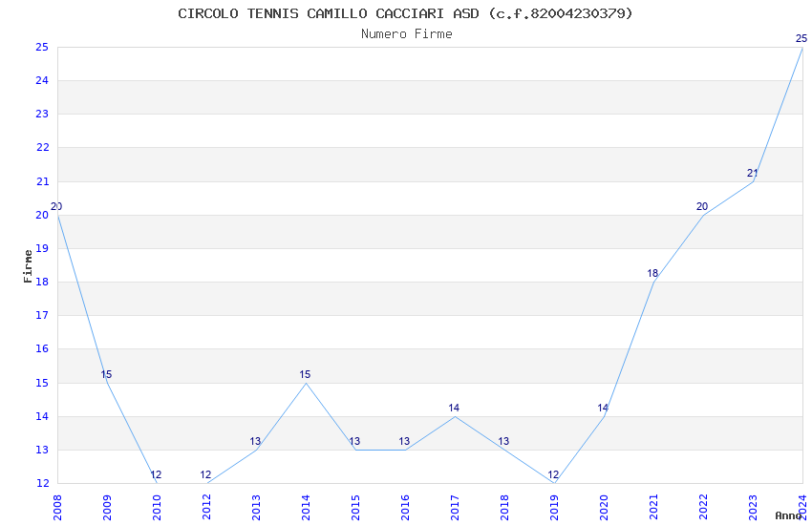
Task: Click y-axis tick value 20
Action: coord(42,215)
